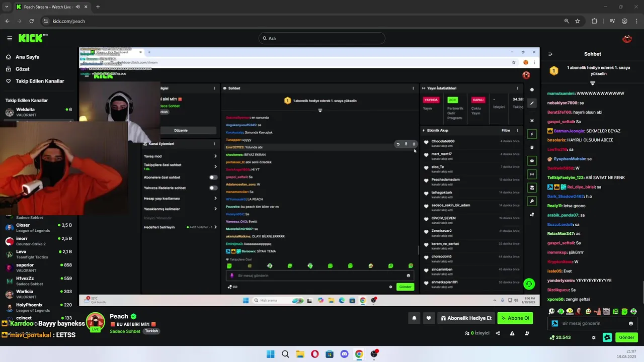
Task: Open chat settings gear icon
Action: pyautogui.click(x=594, y=337)
